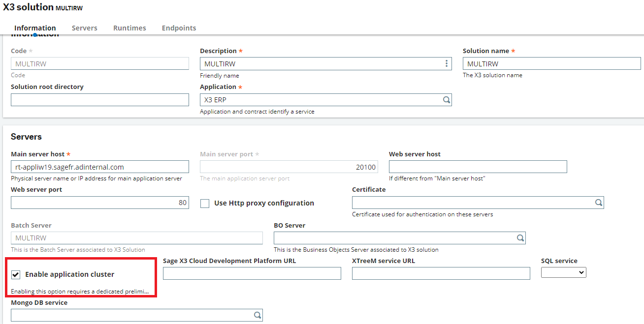644x324 pixels.
Task: Click 'The X3 solution name' hint text
Action: (492, 75)
